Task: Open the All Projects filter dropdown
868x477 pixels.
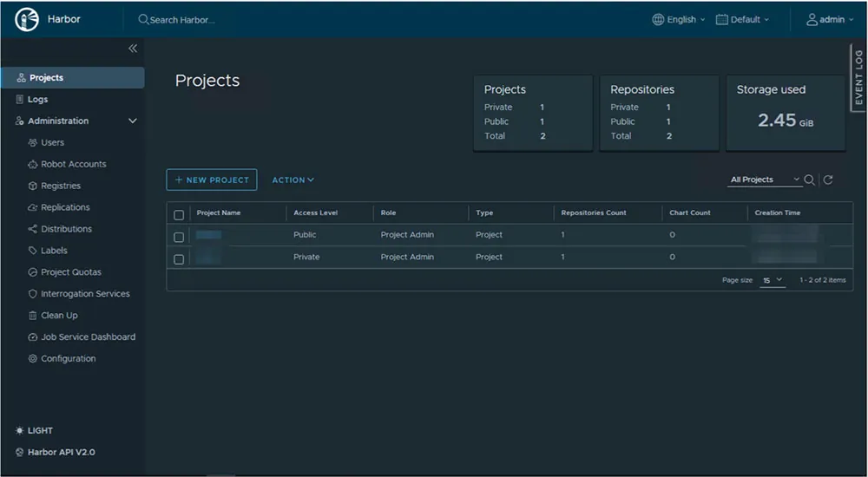Action: tap(765, 180)
